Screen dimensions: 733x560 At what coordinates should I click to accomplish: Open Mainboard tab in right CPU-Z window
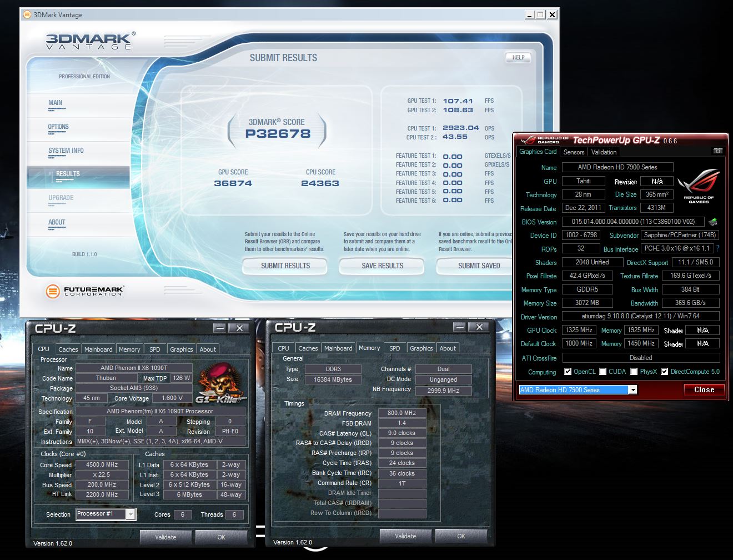pyautogui.click(x=338, y=348)
